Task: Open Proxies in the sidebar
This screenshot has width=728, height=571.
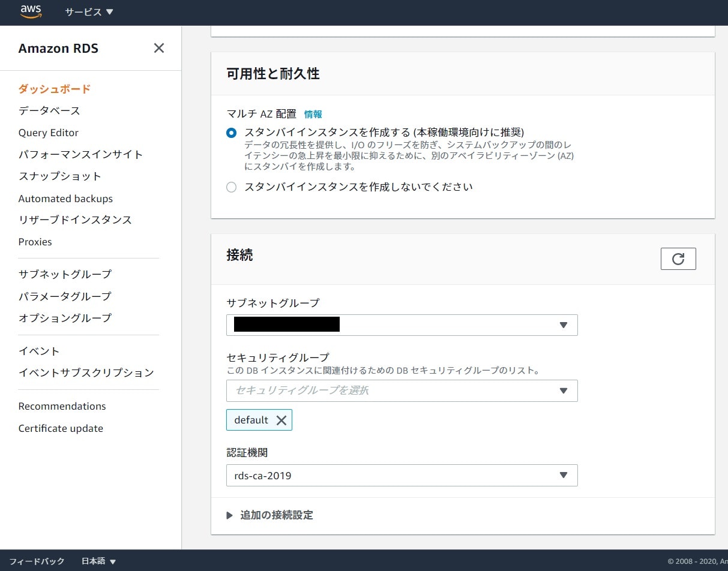Action: coord(35,242)
